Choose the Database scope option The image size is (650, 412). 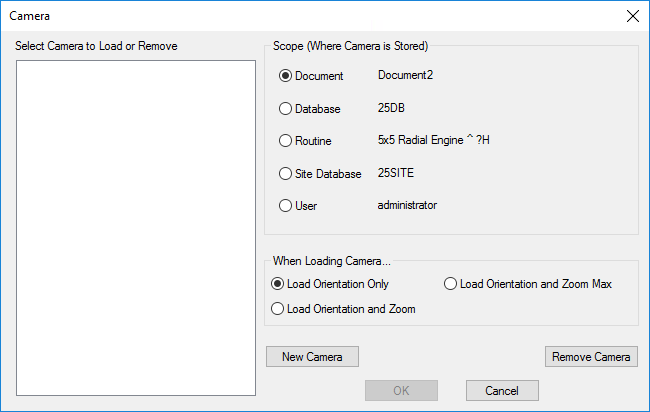[x=286, y=109]
